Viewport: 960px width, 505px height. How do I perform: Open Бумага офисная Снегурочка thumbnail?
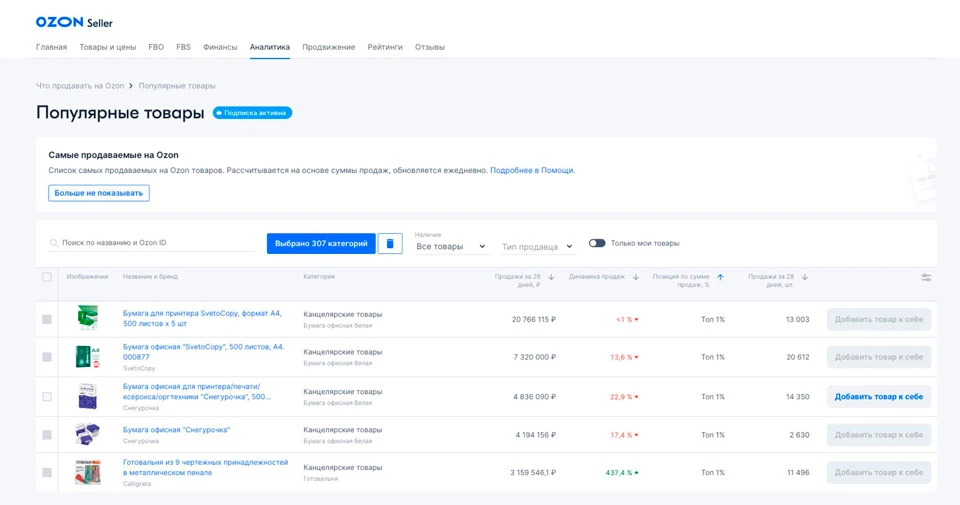pos(88,434)
